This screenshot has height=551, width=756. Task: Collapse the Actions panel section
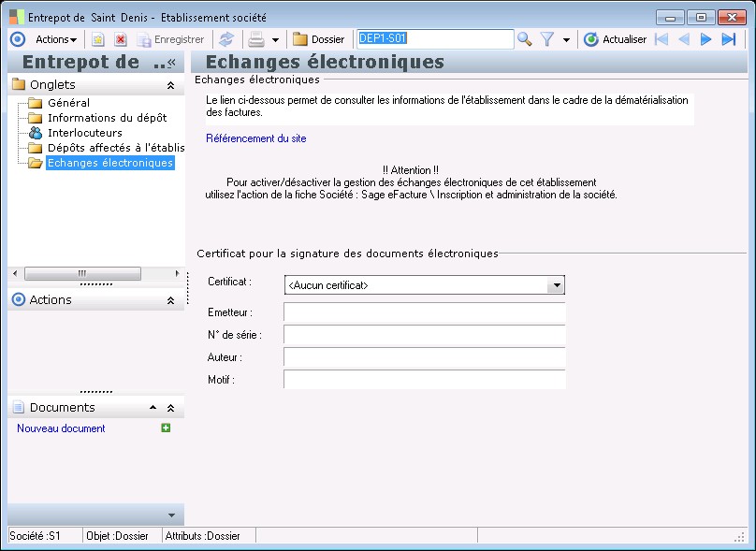(170, 300)
